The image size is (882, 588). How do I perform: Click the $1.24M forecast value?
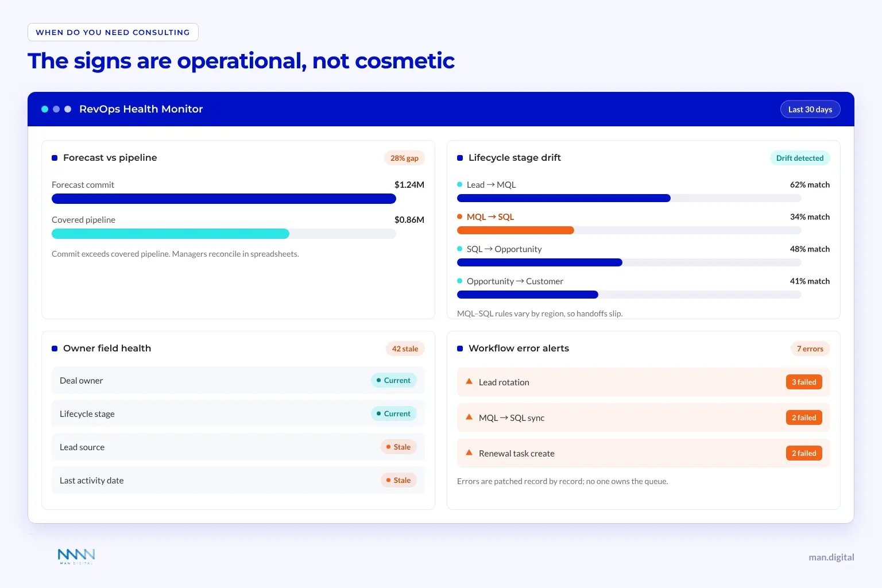(409, 184)
